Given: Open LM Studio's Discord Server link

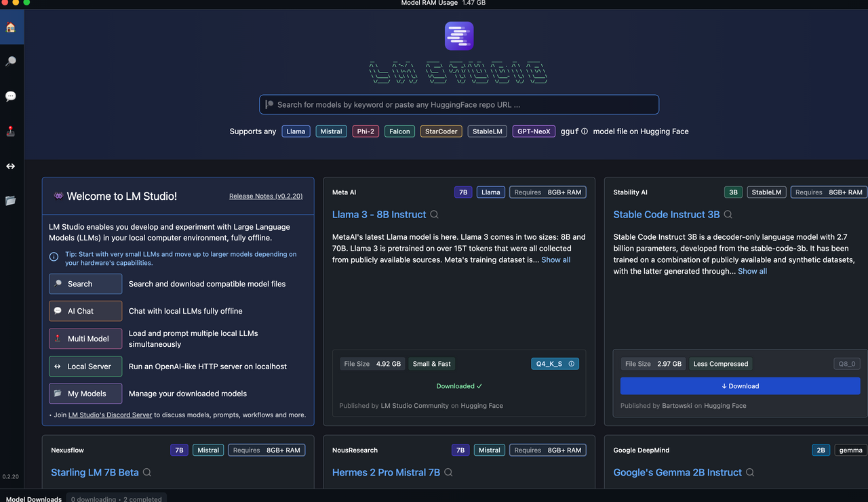Looking at the screenshot, I should click(110, 415).
